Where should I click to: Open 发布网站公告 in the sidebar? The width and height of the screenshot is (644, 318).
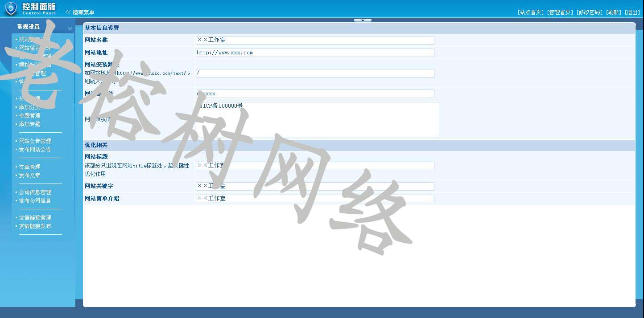coord(35,150)
